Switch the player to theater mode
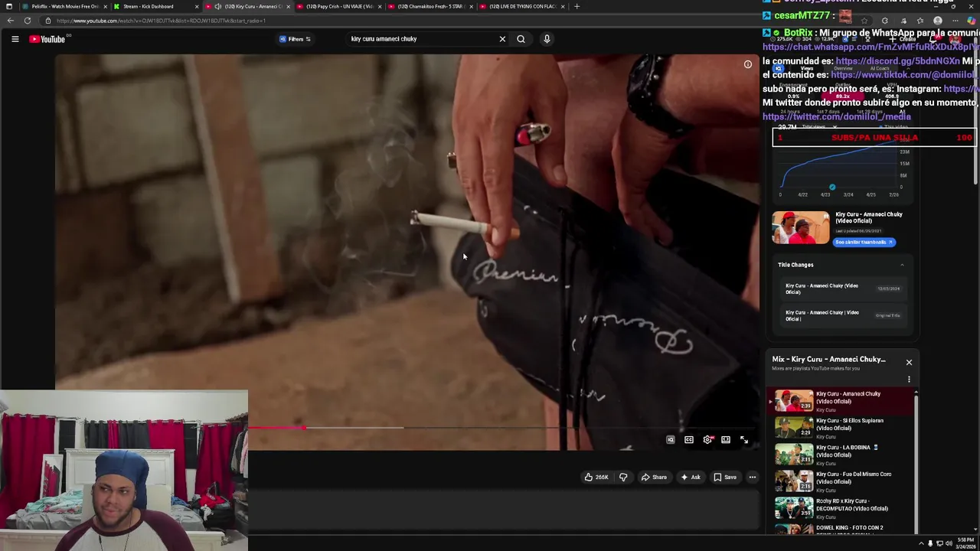Image resolution: width=980 pixels, height=551 pixels. tap(726, 440)
